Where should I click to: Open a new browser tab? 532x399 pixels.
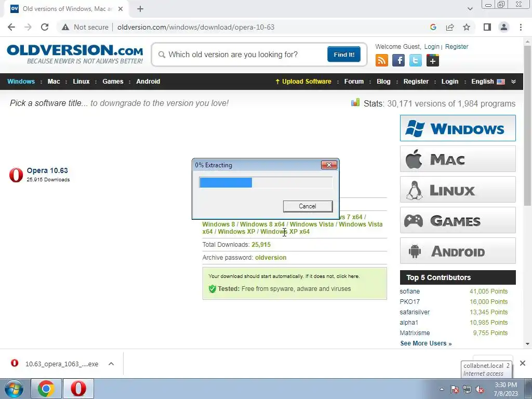point(140,9)
